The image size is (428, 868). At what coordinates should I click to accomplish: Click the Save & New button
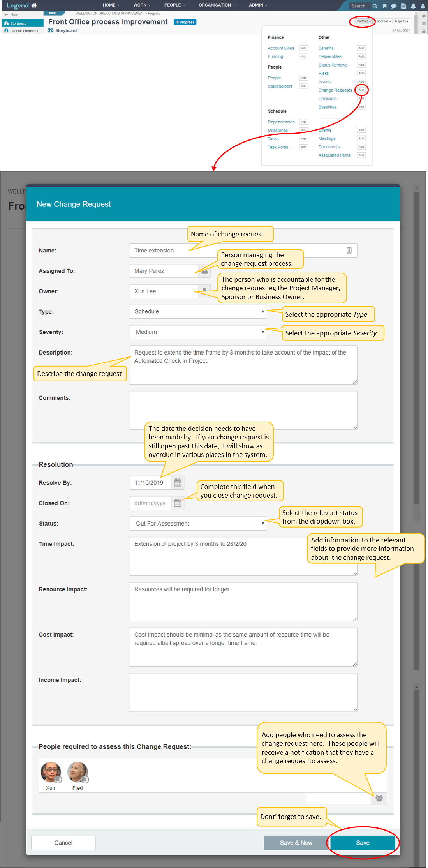pyautogui.click(x=296, y=843)
